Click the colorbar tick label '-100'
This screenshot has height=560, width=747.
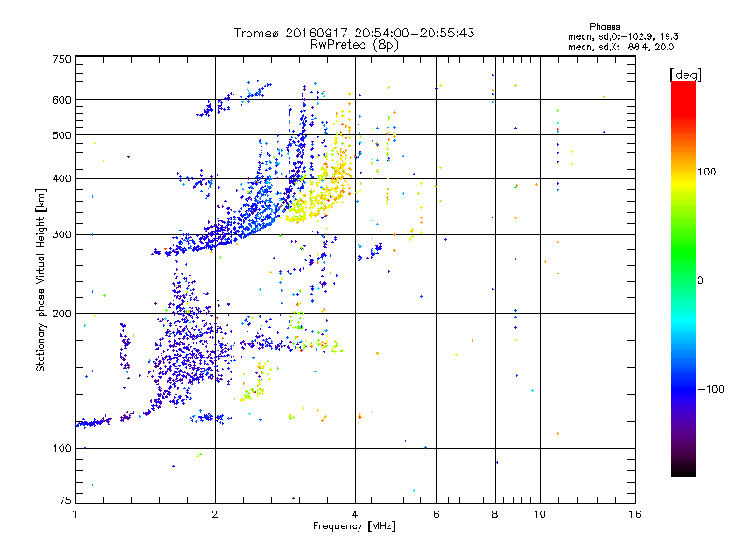(x=711, y=389)
